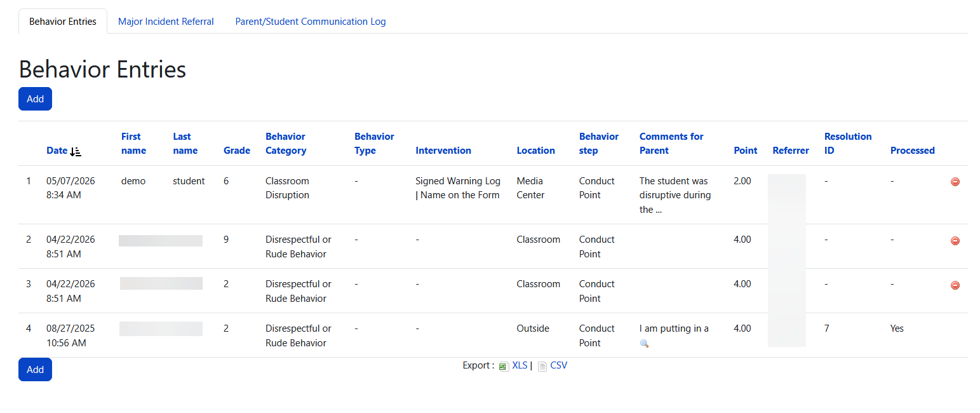Sort by Behavior step header
This screenshot has height=413, width=980.
coord(599,144)
